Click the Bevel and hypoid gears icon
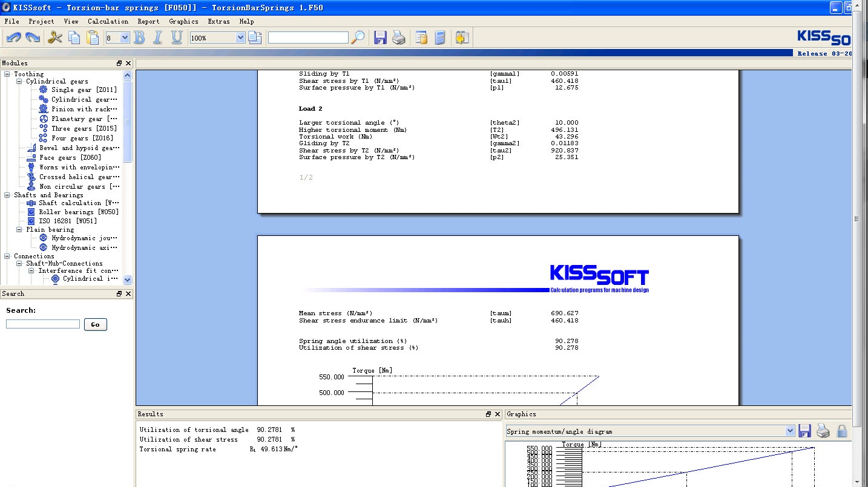 tap(31, 148)
